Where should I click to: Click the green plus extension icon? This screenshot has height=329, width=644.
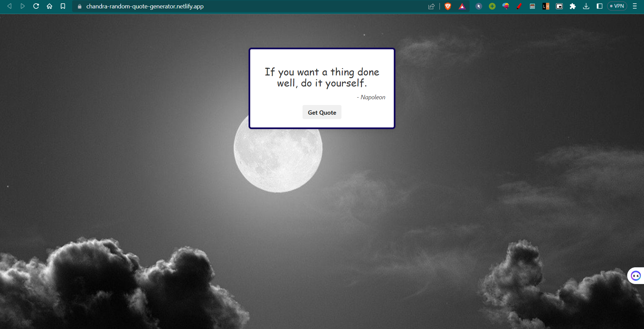tap(492, 6)
